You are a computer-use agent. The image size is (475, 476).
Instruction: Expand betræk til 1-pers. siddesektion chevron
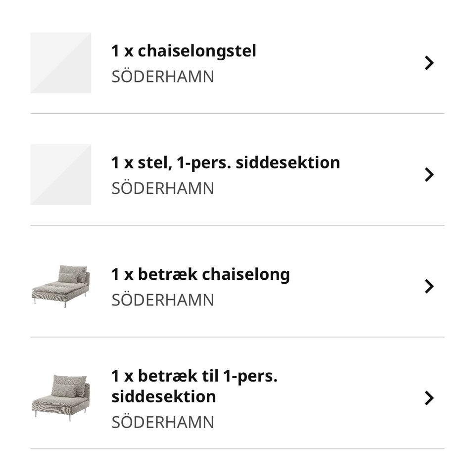(x=429, y=398)
